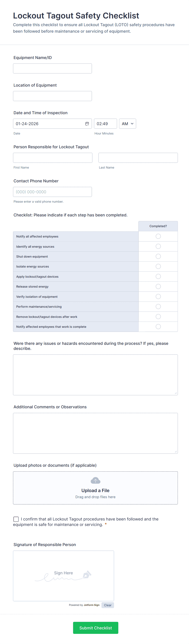Check the LOTO procedures confirmation checkbox

coord(16,519)
